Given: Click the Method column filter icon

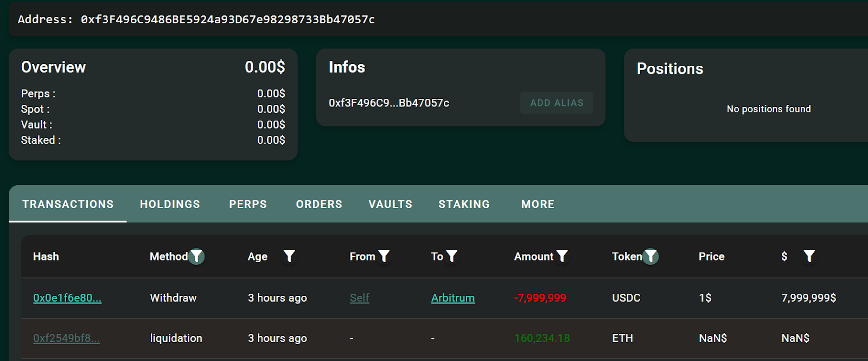Looking at the screenshot, I should [x=196, y=256].
